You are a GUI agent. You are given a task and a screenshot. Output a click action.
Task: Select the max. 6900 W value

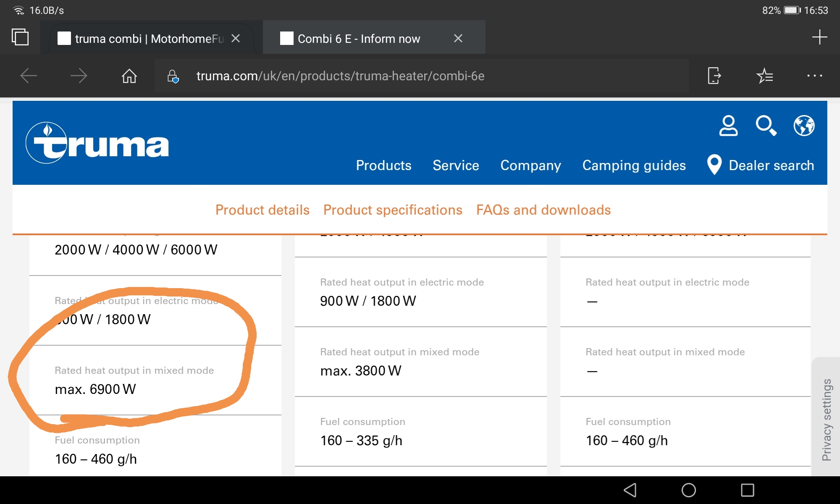click(x=95, y=389)
